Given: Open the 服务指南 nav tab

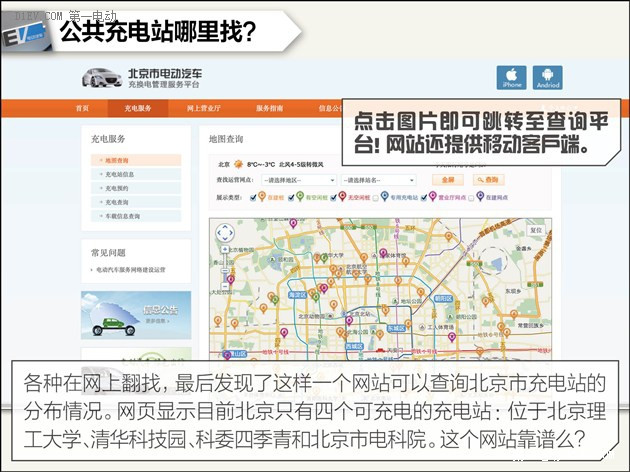Looking at the screenshot, I should (270, 108).
